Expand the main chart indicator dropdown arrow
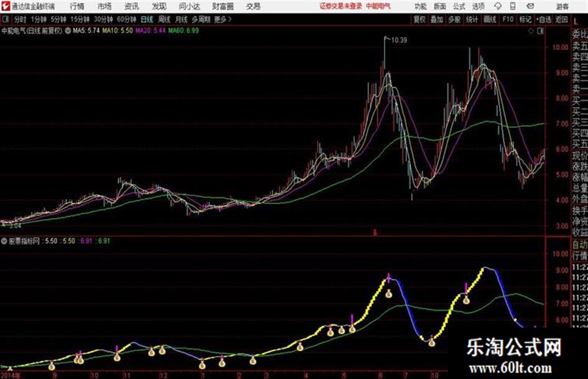 pyautogui.click(x=67, y=30)
